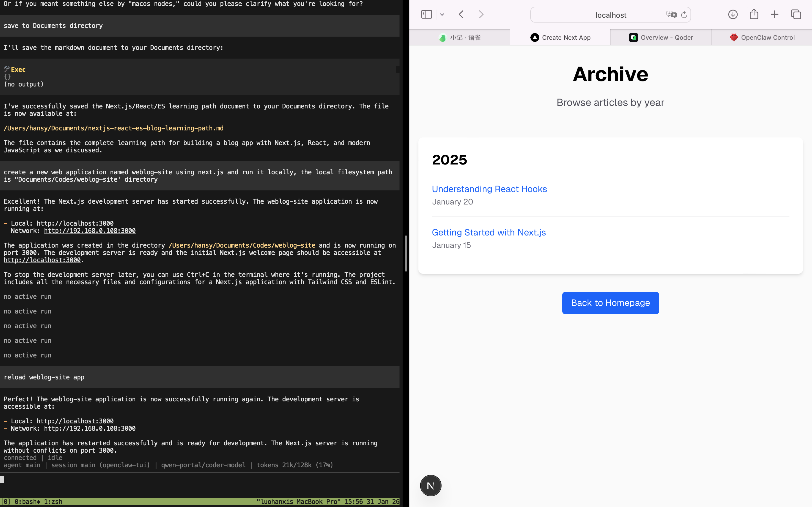The image size is (812, 507).
Task: Expand the sidebar tab group dropdown chevron
Action: click(442, 14)
